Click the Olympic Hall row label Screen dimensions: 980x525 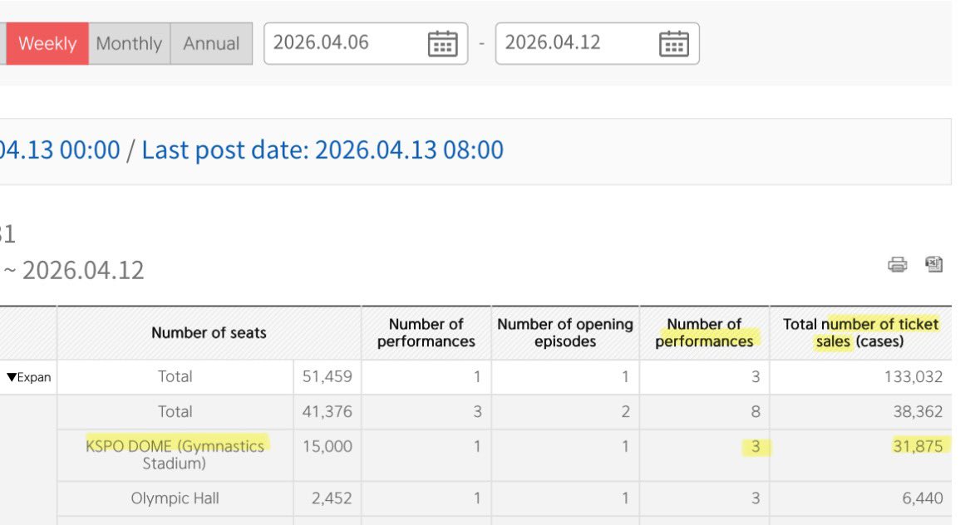click(x=175, y=498)
